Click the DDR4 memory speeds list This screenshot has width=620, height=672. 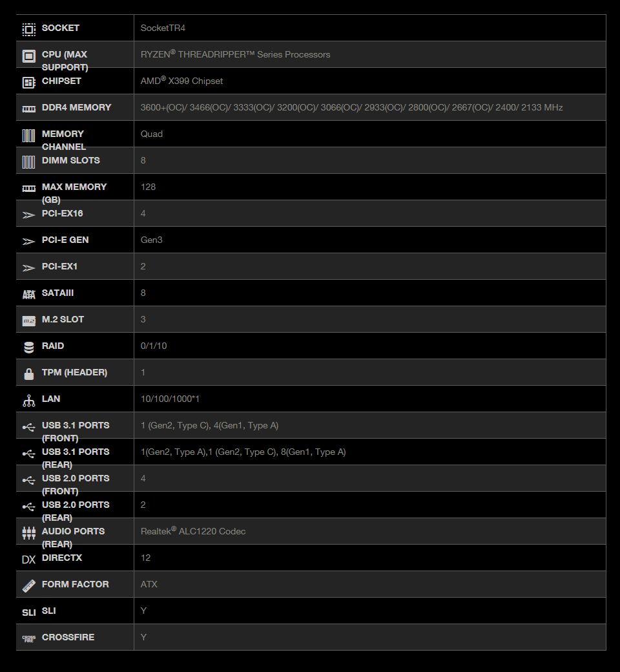tap(351, 107)
